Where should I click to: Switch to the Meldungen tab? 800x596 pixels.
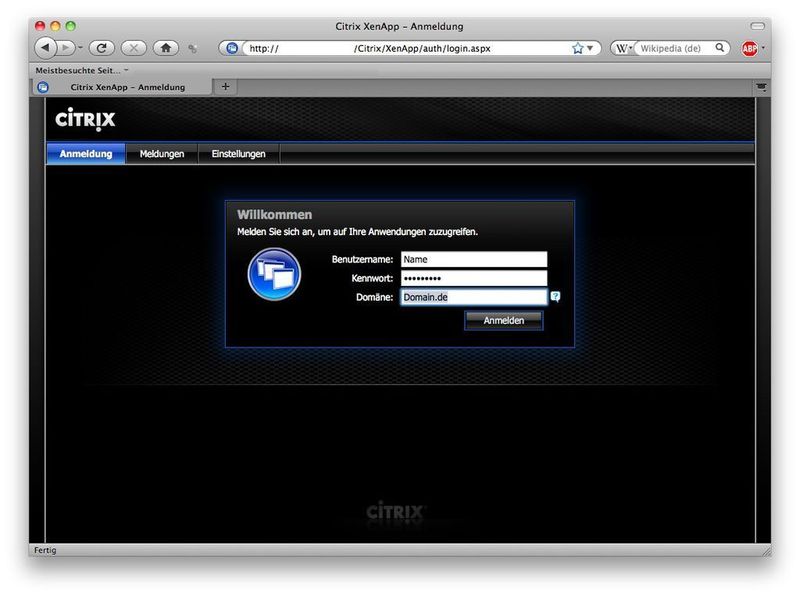[162, 154]
